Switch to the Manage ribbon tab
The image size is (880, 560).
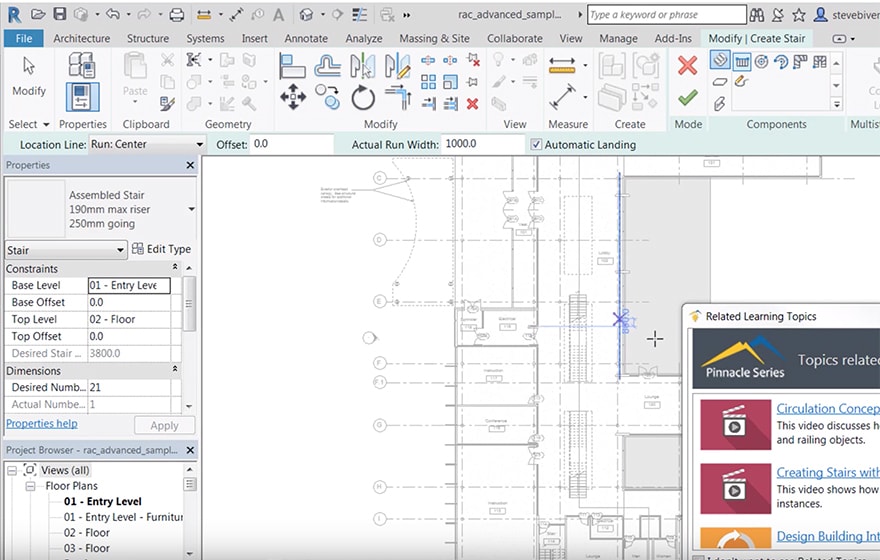[618, 38]
